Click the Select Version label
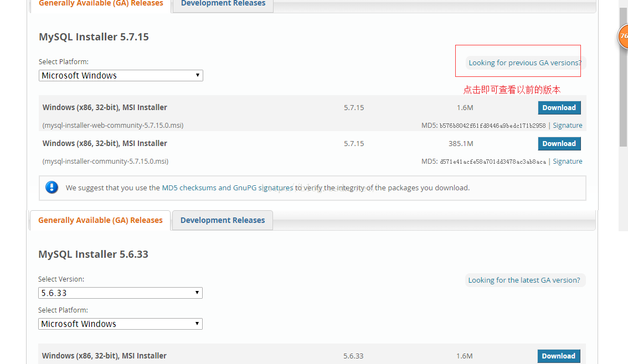The image size is (628, 364). coord(61,279)
